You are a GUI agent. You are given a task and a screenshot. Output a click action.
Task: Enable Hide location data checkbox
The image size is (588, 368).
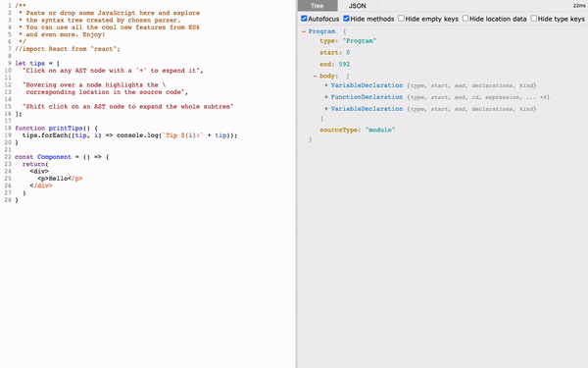[465, 19]
